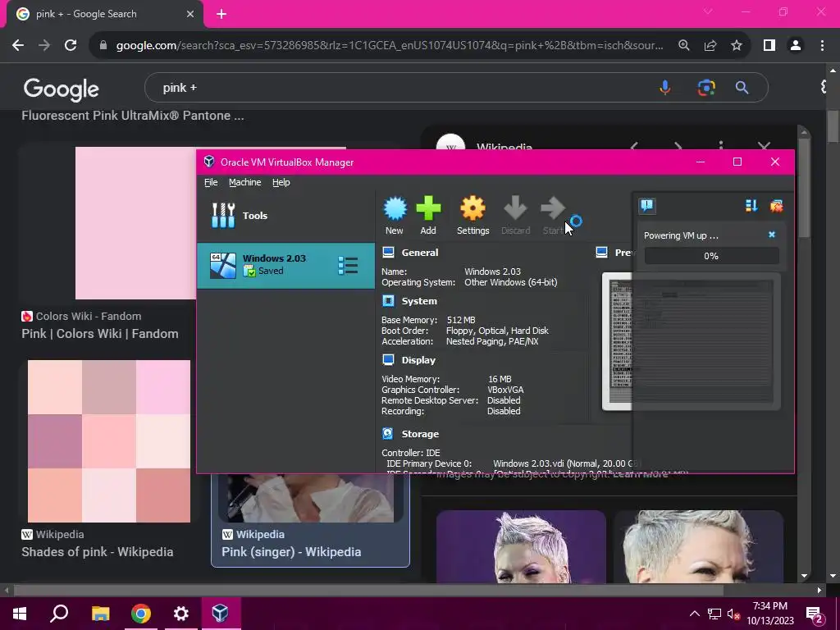The height and width of the screenshot is (630, 840).
Task: Click the Chrome back arrow
Action: coord(18,46)
